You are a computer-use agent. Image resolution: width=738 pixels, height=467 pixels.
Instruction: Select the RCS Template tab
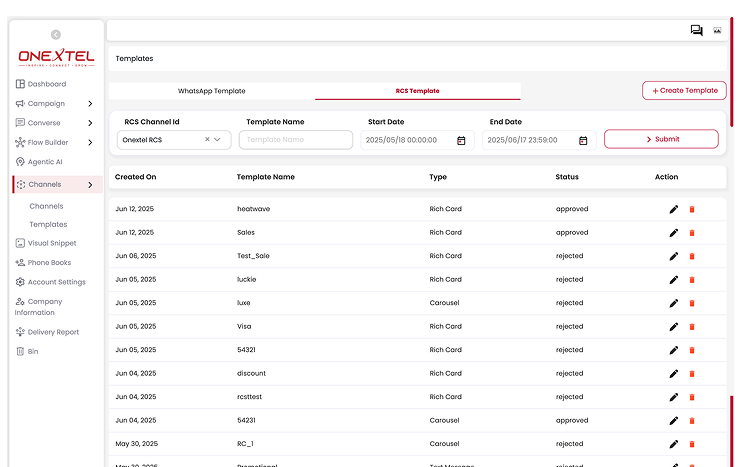pos(417,91)
